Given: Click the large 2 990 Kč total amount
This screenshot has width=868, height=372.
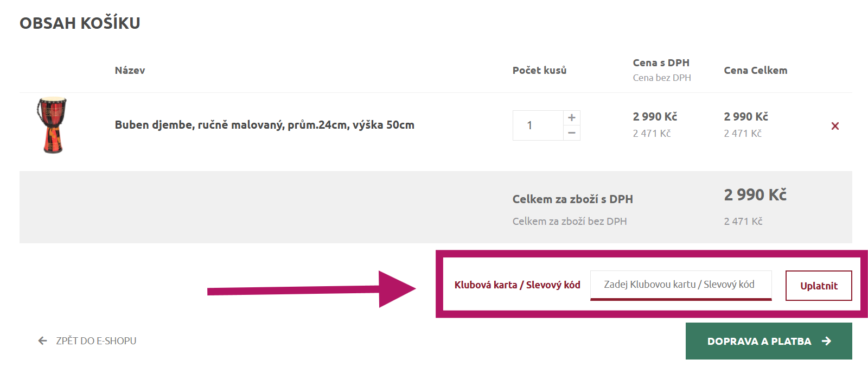Looking at the screenshot, I should coord(755,195).
